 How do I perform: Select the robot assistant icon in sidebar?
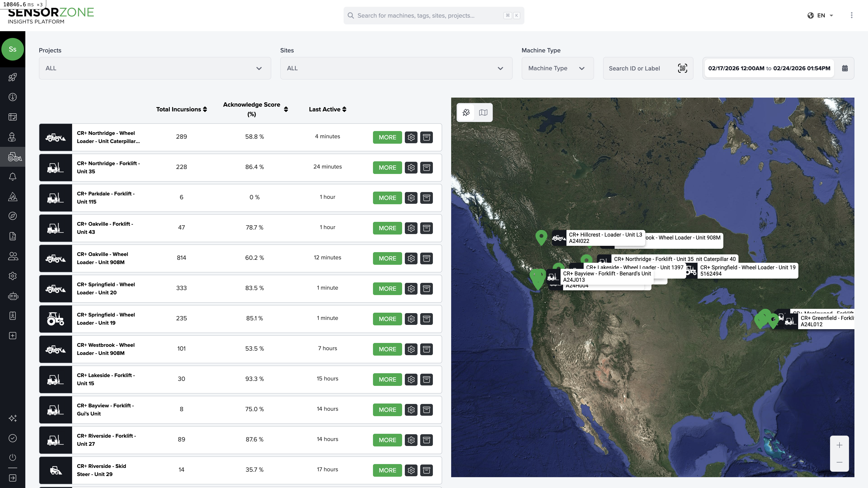point(12,296)
